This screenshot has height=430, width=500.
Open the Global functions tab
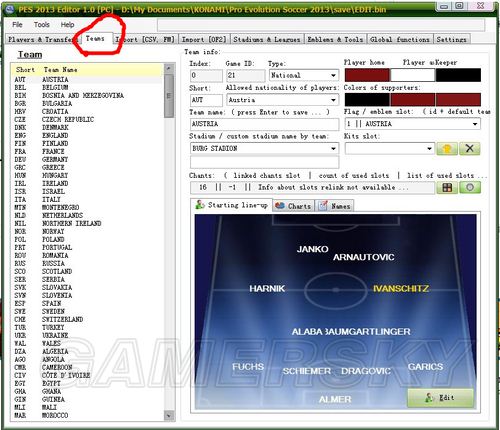point(400,39)
